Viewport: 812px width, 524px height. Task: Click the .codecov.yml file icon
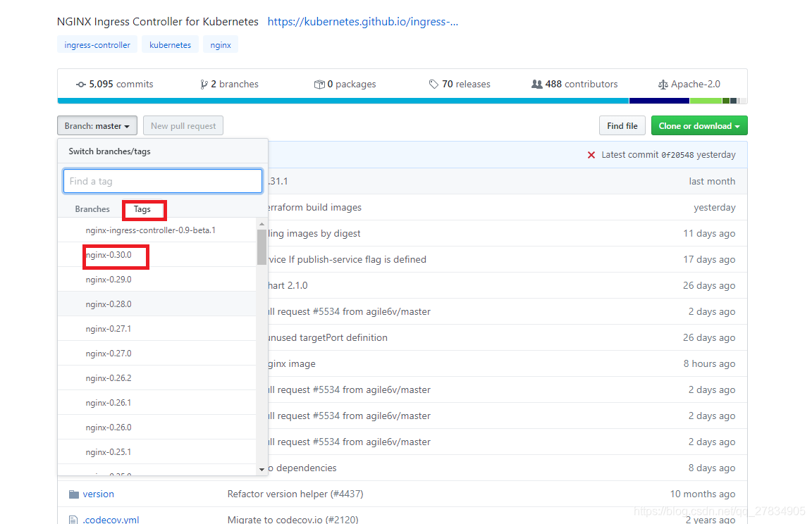tap(73, 519)
